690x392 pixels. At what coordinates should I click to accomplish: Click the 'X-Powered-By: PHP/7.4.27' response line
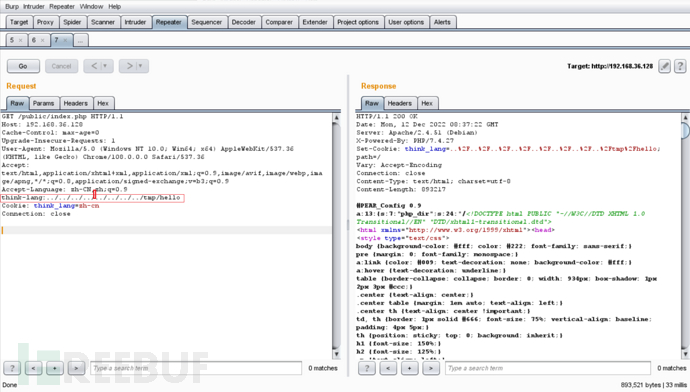point(405,141)
